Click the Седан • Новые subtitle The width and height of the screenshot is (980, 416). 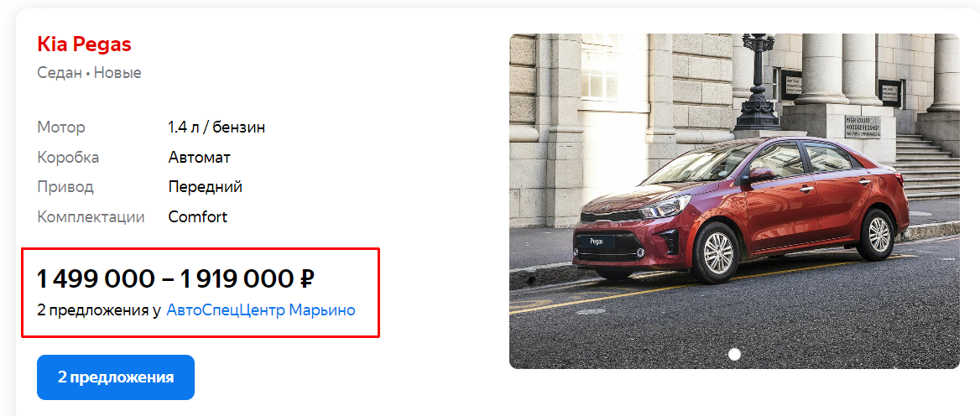[90, 73]
